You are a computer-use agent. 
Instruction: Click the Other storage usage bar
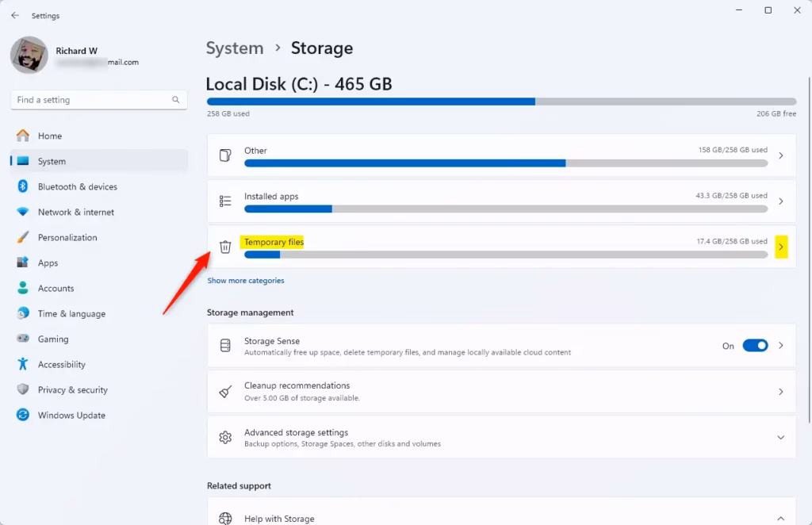click(x=506, y=163)
